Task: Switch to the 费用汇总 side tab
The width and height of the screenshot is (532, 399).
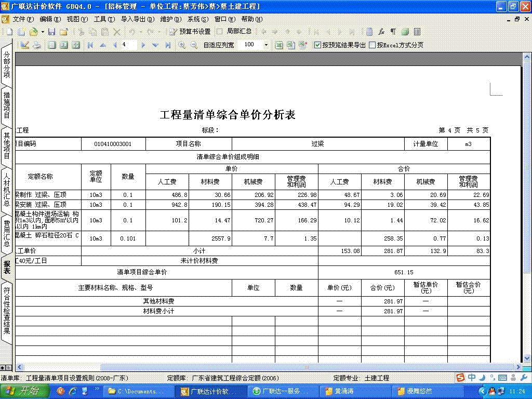Action: pyautogui.click(x=7, y=232)
